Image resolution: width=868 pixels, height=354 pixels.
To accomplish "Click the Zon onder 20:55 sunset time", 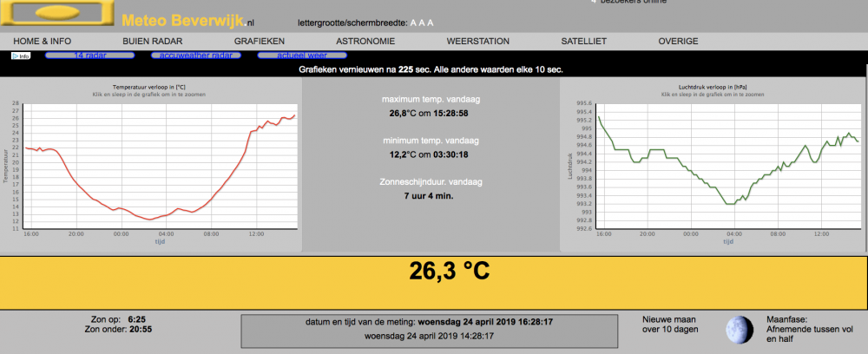I will [x=118, y=329].
